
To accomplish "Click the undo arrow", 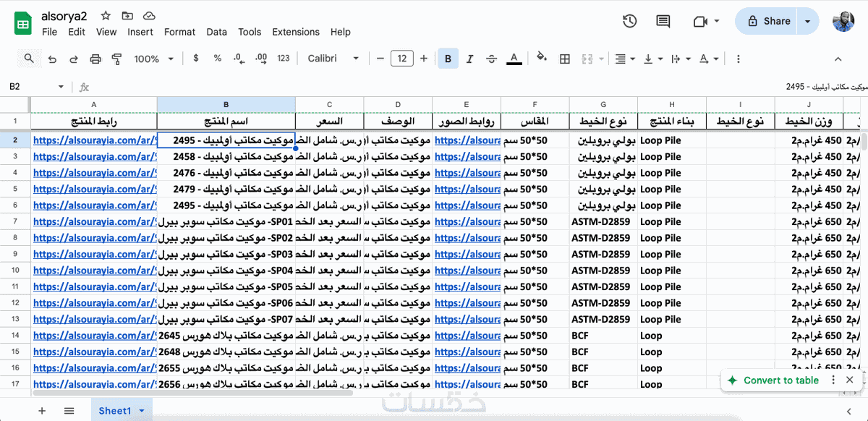I will coord(52,59).
